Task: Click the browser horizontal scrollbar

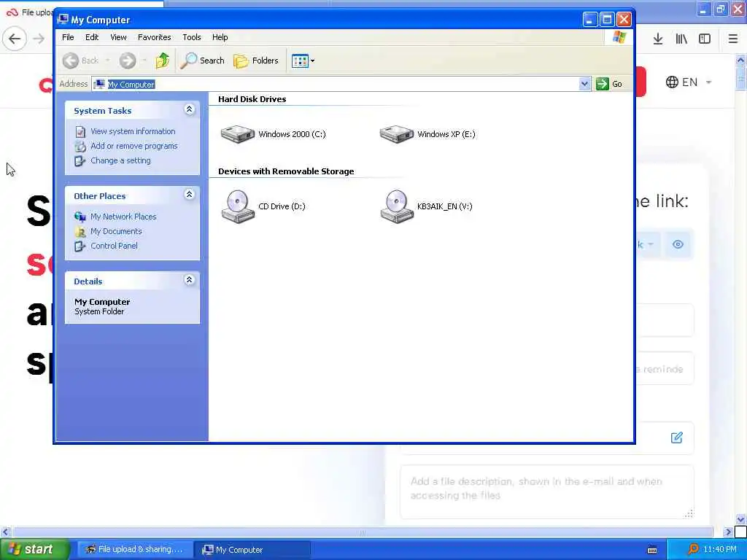Action: coord(362,532)
